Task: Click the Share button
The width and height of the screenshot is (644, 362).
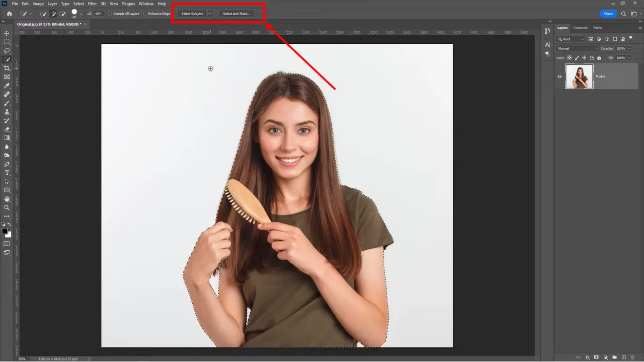Action: [x=608, y=14]
